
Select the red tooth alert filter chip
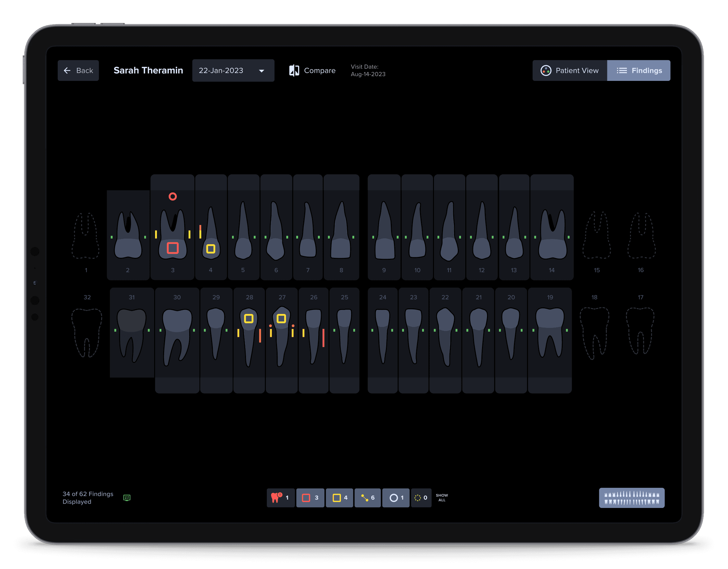[x=280, y=498]
